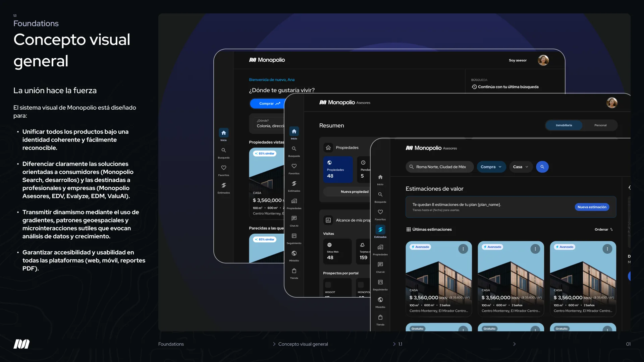Viewport: 644px width, 362px height.
Task: Click Foundations in the bottom breadcrumb
Action: tap(171, 344)
